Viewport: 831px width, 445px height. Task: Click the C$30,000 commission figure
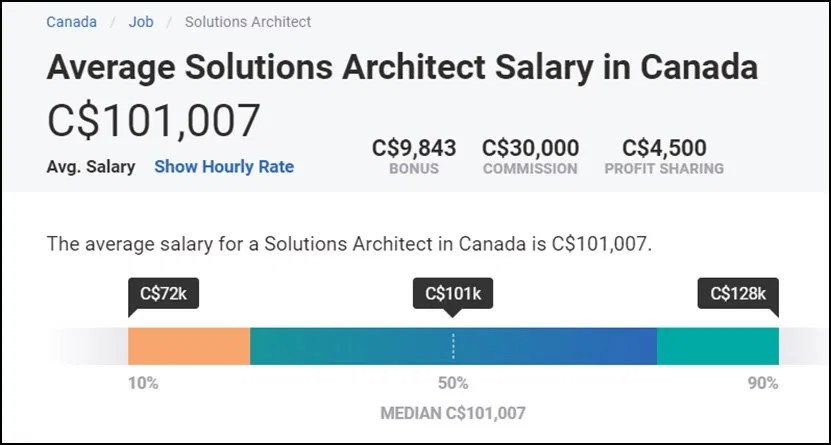click(530, 148)
